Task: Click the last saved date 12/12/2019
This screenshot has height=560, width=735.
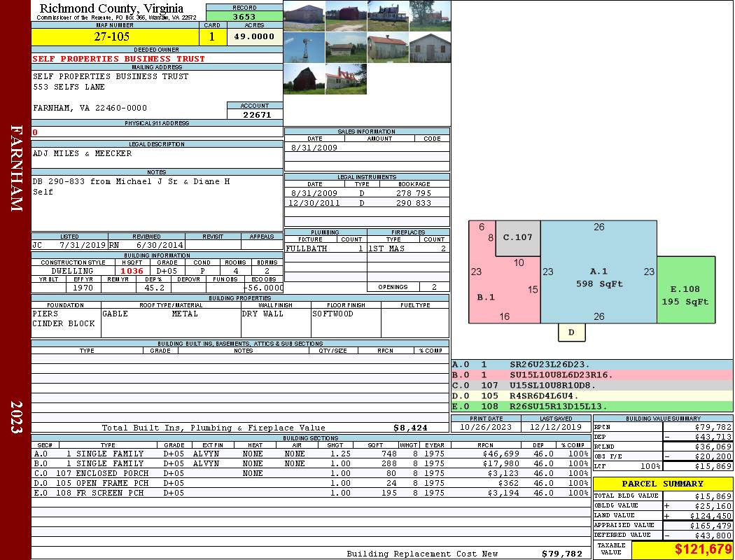Action: (556, 428)
